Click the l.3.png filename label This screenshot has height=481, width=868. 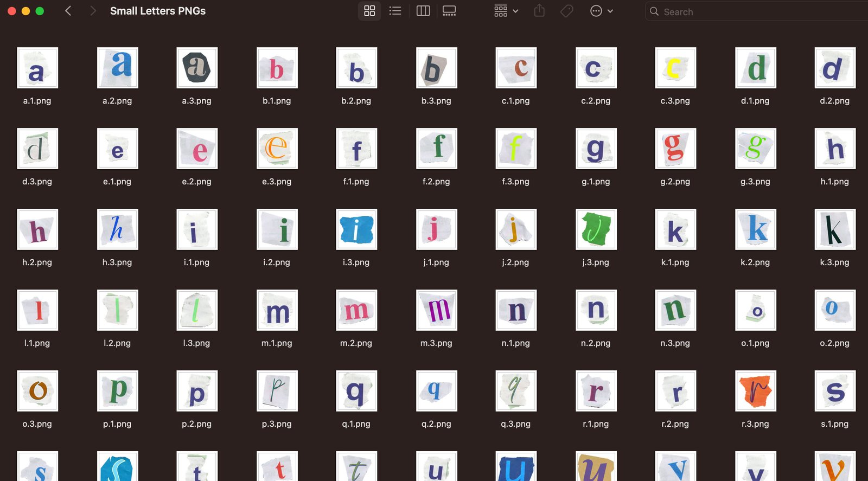click(x=196, y=343)
